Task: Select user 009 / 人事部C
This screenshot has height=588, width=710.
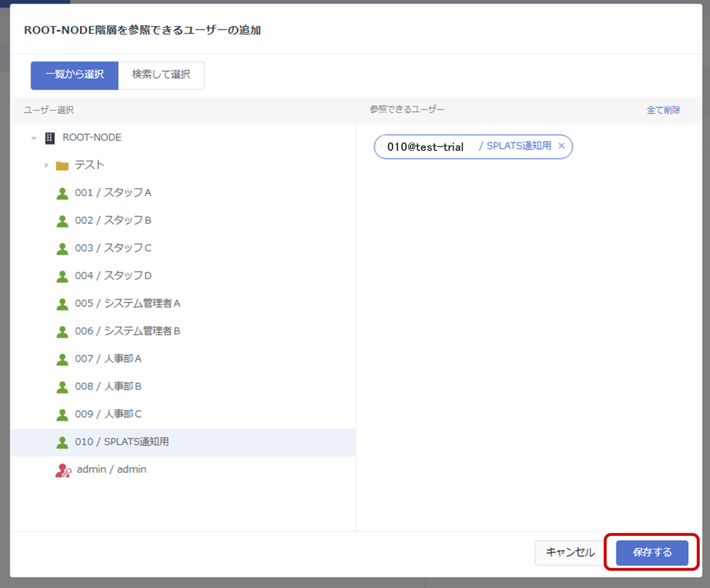Action: (x=108, y=414)
